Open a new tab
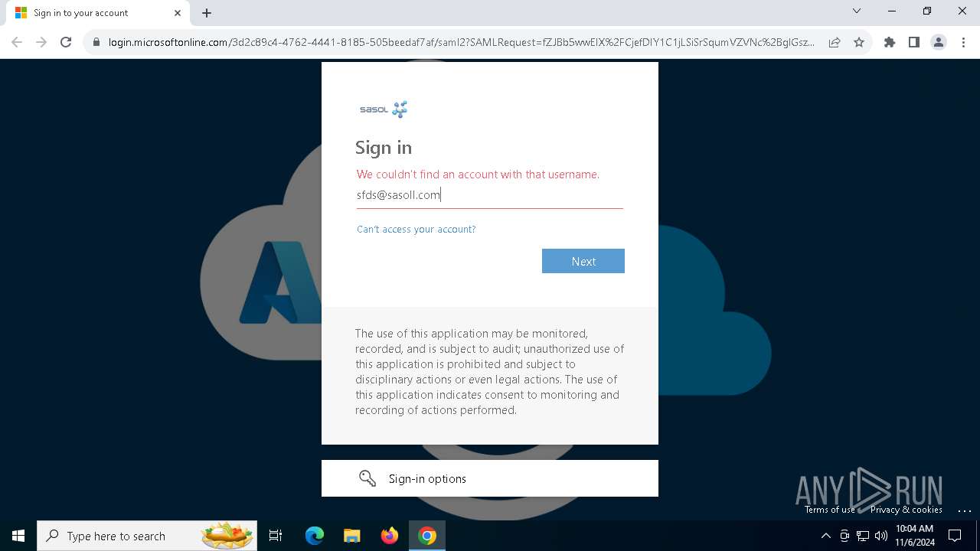The width and height of the screenshot is (980, 551). (207, 13)
